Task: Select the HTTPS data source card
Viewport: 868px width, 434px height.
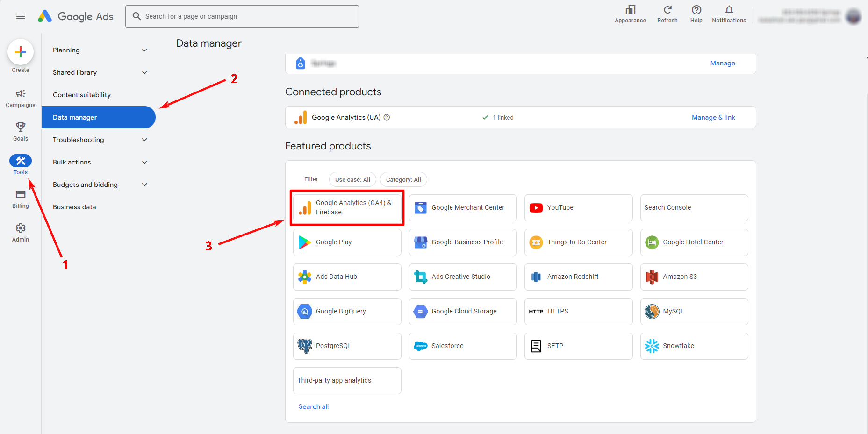Action: (x=578, y=312)
